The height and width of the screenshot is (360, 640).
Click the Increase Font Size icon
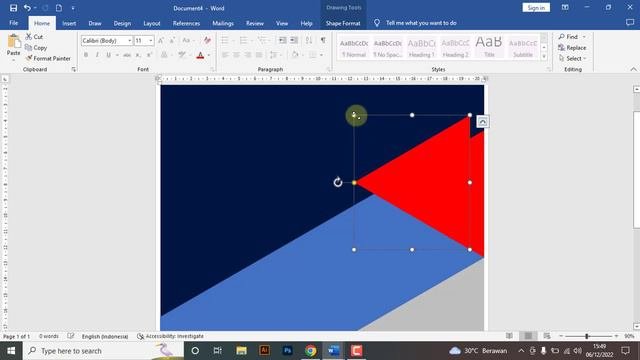tap(161, 40)
